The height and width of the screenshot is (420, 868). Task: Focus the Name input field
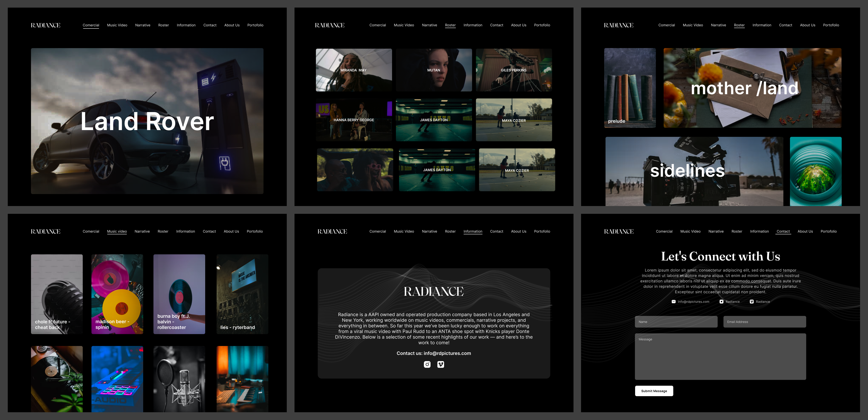coord(676,322)
